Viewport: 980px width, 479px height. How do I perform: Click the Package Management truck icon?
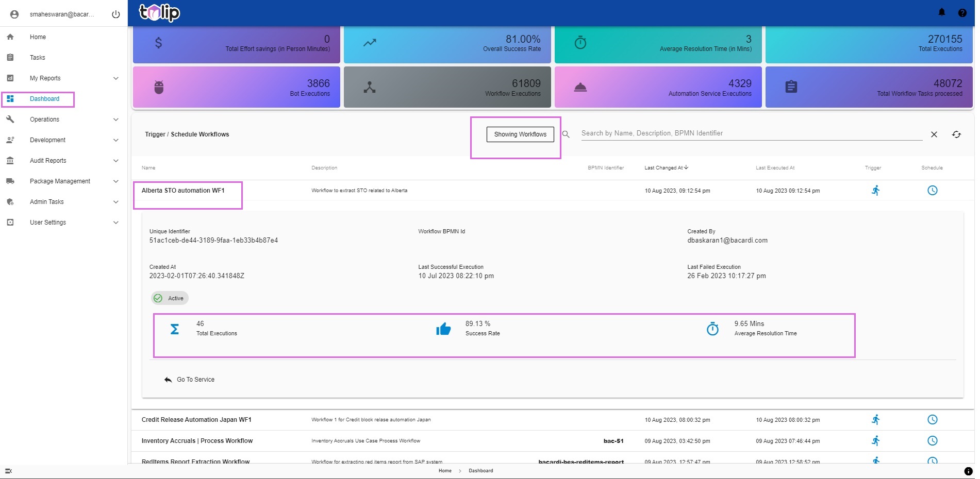(10, 181)
